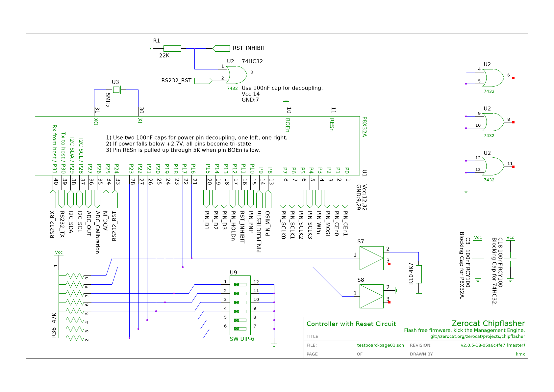
Task: Click the 'R10 4K7' reference text
Action: [411, 274]
